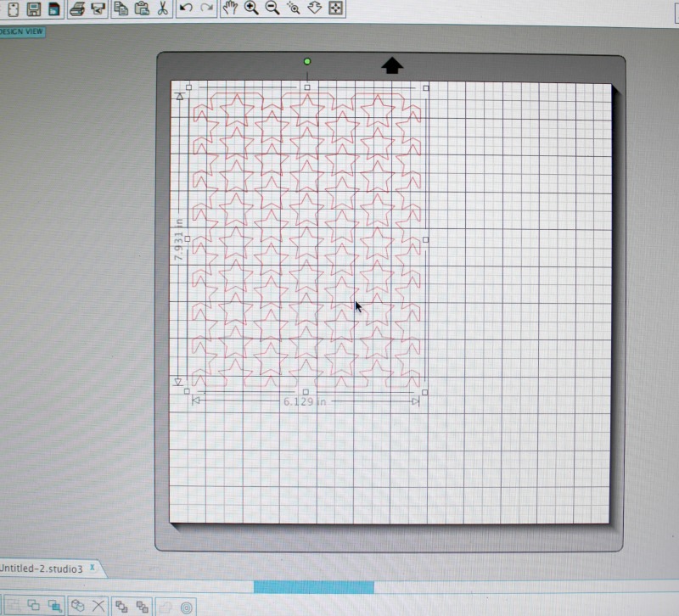Click the Fit to Window icon
This screenshot has height=616, width=679.
pyautogui.click(x=336, y=8)
